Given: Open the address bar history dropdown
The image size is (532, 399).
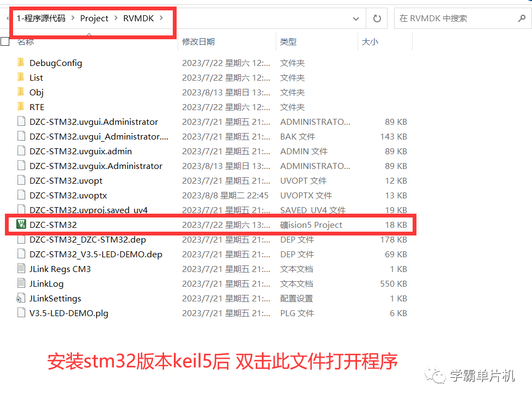Looking at the screenshot, I should pyautogui.click(x=355, y=19).
